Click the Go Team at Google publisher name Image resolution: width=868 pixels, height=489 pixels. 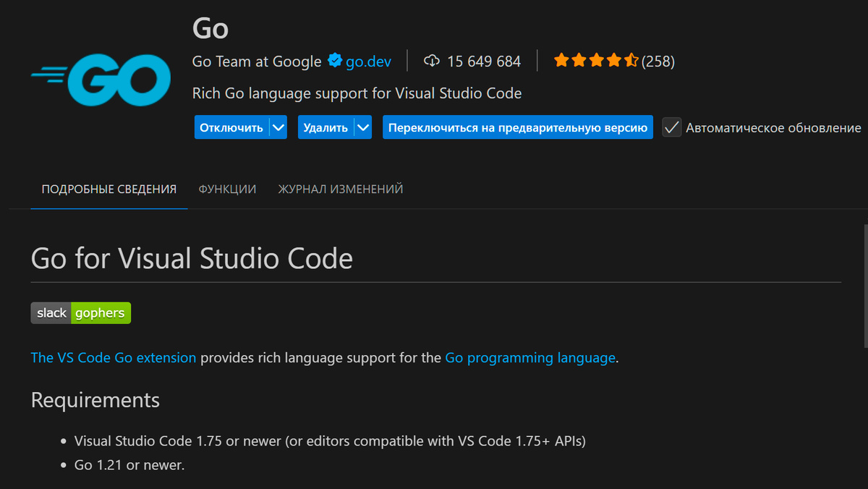pyautogui.click(x=257, y=61)
